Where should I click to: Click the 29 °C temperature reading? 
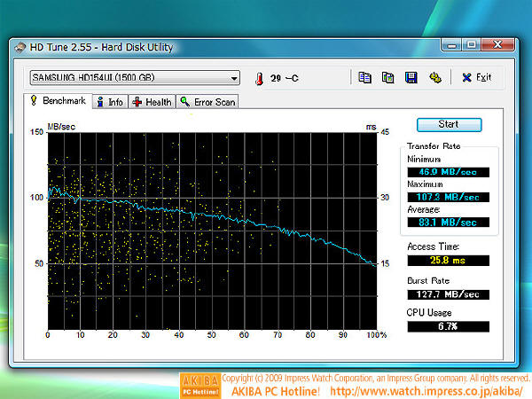(285, 78)
